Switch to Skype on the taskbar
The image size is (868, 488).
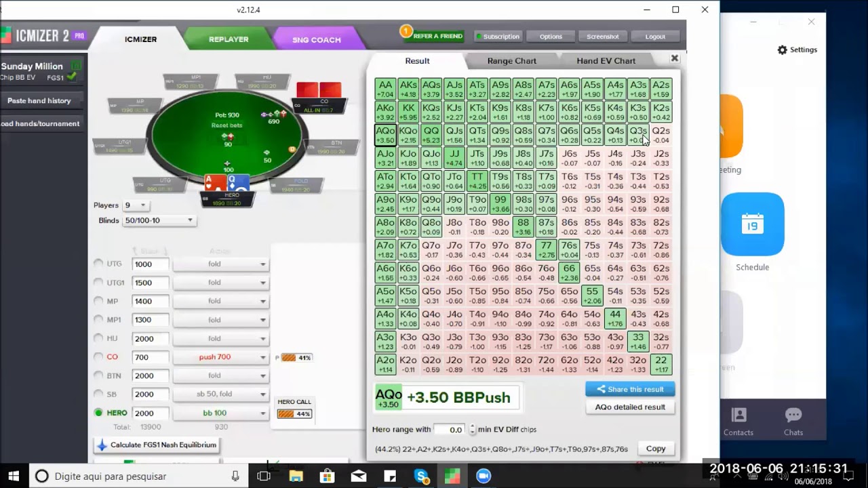(x=421, y=476)
